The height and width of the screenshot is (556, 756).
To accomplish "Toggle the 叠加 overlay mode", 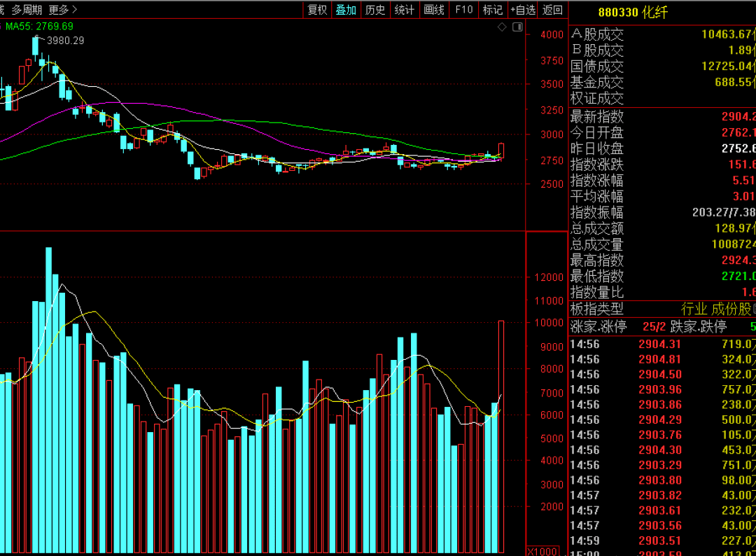I will 346,11.
